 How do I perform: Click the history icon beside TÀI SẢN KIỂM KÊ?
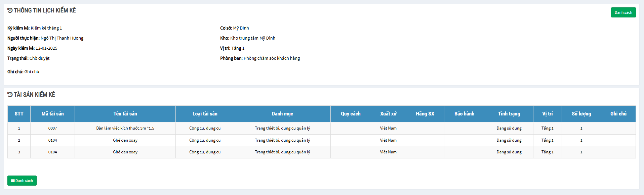(x=10, y=95)
